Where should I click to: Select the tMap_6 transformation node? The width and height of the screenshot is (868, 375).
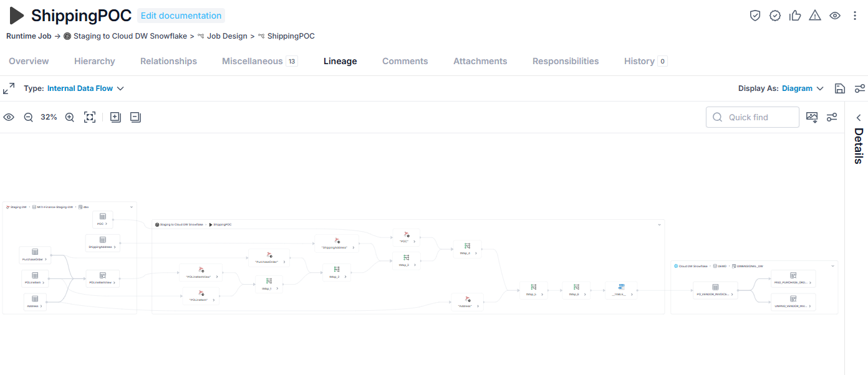tap(576, 290)
